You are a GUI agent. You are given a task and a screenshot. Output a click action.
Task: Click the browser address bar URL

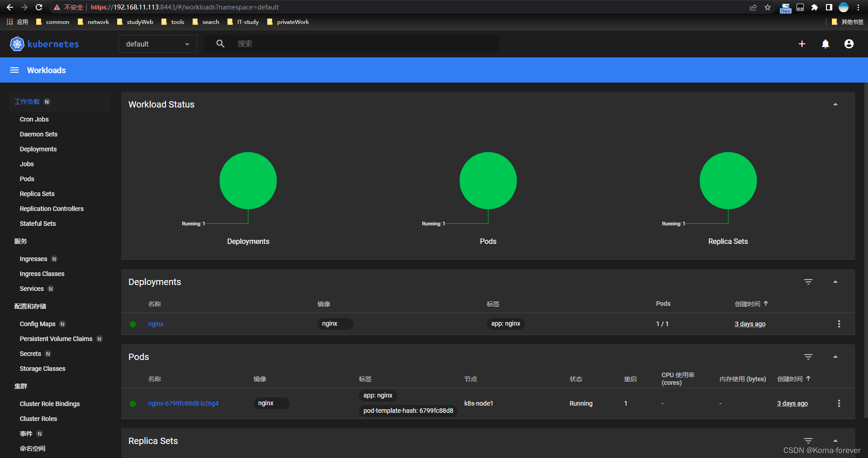click(x=184, y=7)
